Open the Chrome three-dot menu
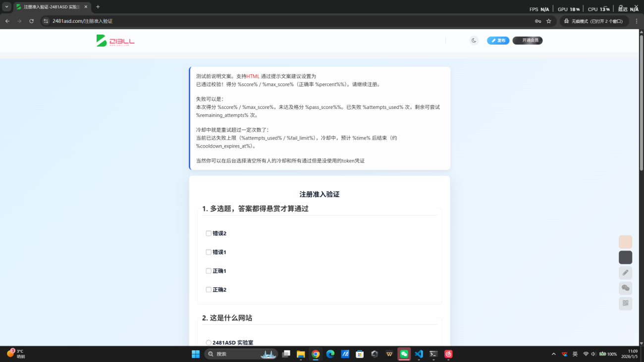The image size is (644, 362). coord(637,21)
